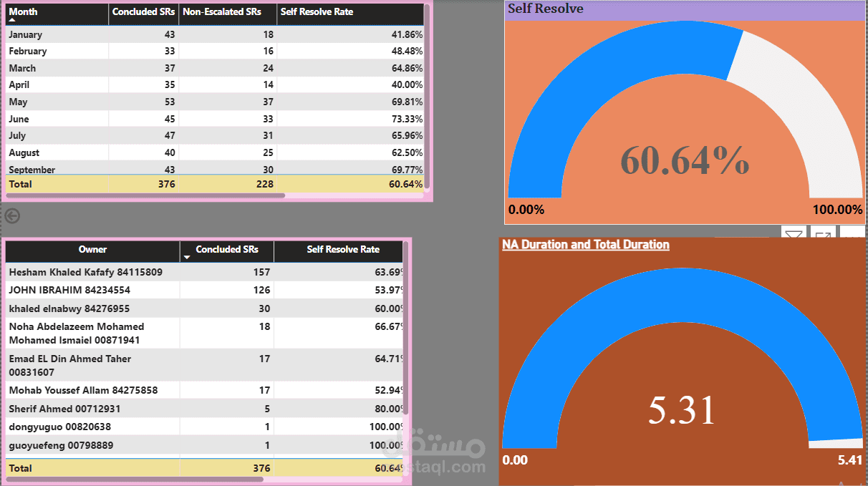Viewport: 868px width, 486px height.
Task: Select guoyuefeng 00798889 row
Action: point(205,445)
